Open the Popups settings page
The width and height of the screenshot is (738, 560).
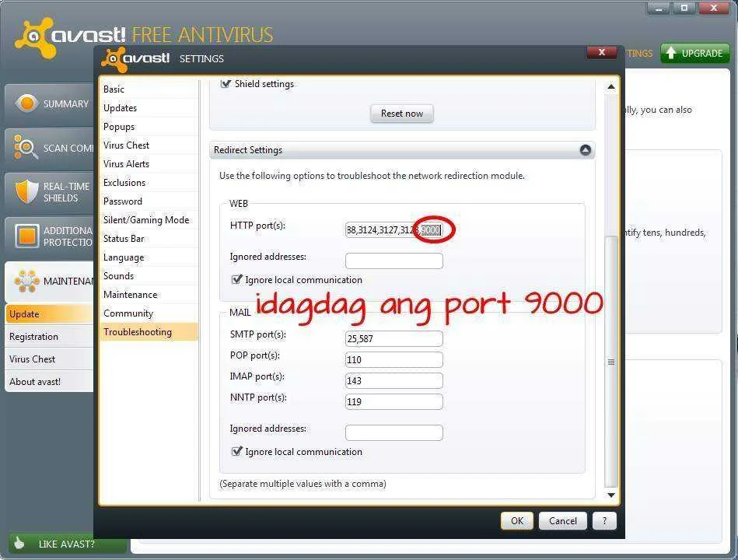point(149,127)
